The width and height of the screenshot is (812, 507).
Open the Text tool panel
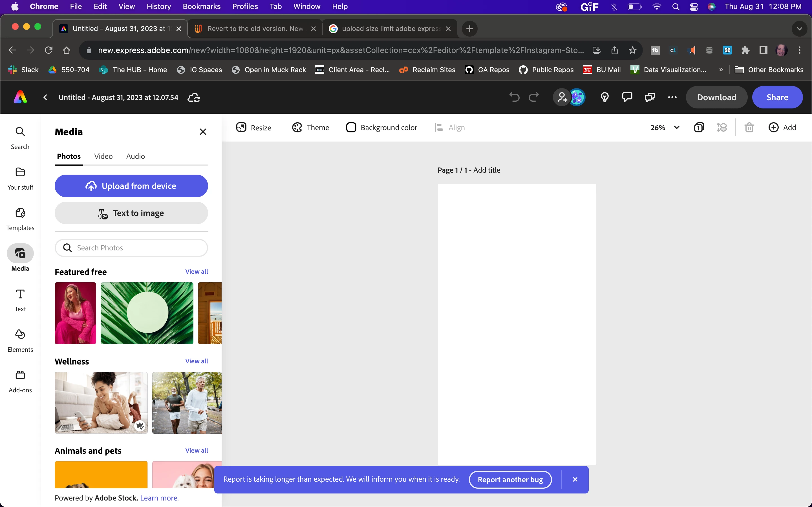pos(20,300)
